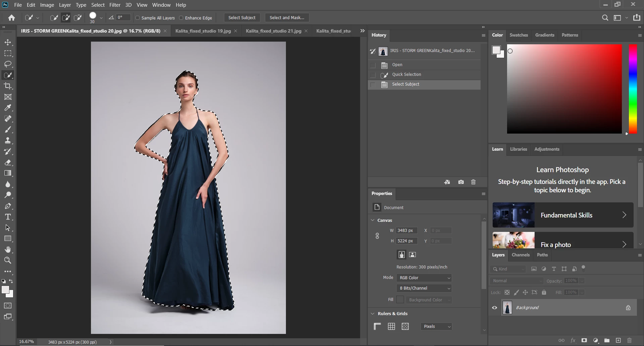Open the Filter menu
Image resolution: width=644 pixels, height=346 pixels.
point(115,5)
